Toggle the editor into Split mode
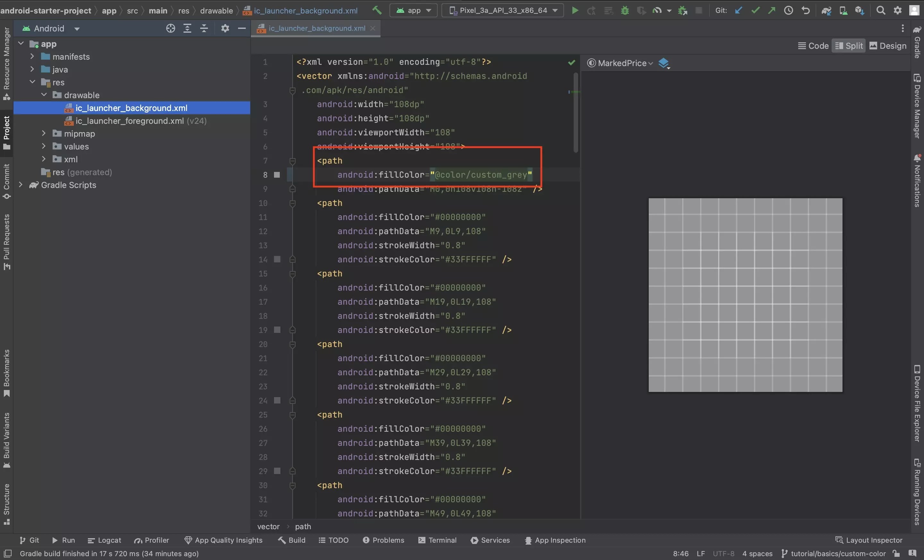 pyautogui.click(x=849, y=45)
